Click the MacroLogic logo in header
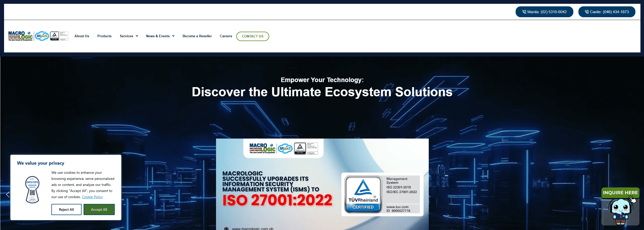This screenshot has height=230, width=644. point(21,36)
